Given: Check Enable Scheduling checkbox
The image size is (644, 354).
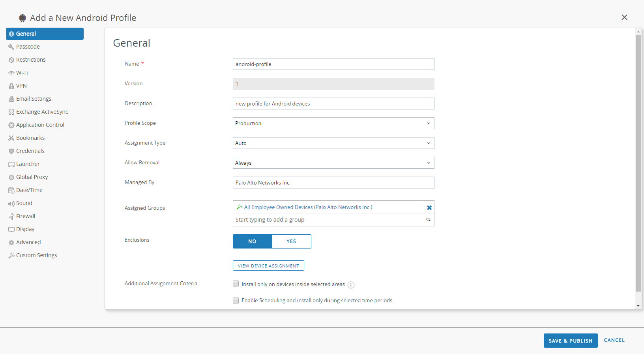Looking at the screenshot, I should (x=236, y=301).
